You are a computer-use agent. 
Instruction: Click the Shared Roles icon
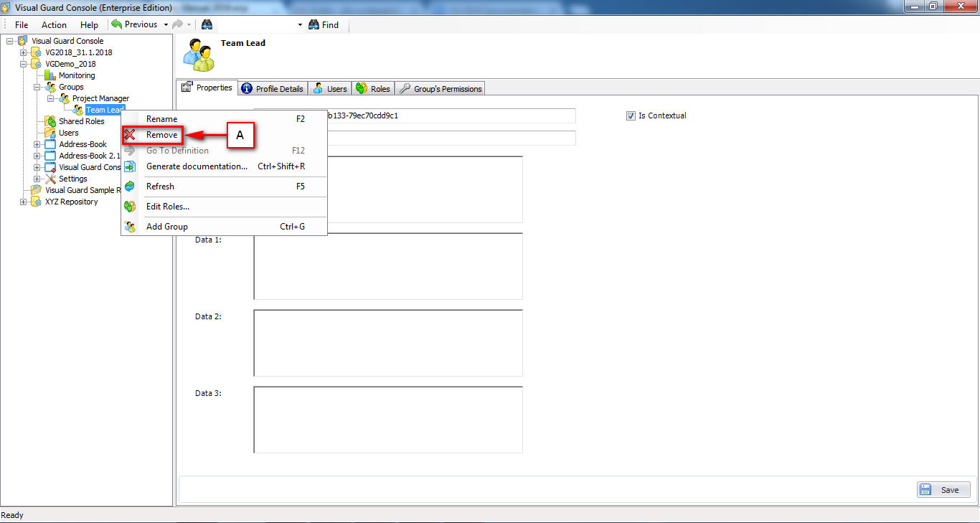tap(49, 121)
